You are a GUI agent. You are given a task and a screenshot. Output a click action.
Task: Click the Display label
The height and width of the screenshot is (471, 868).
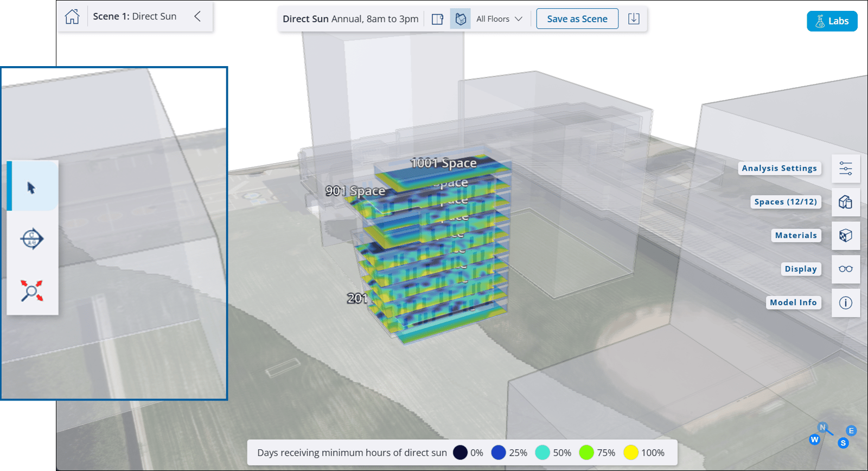[x=801, y=269]
